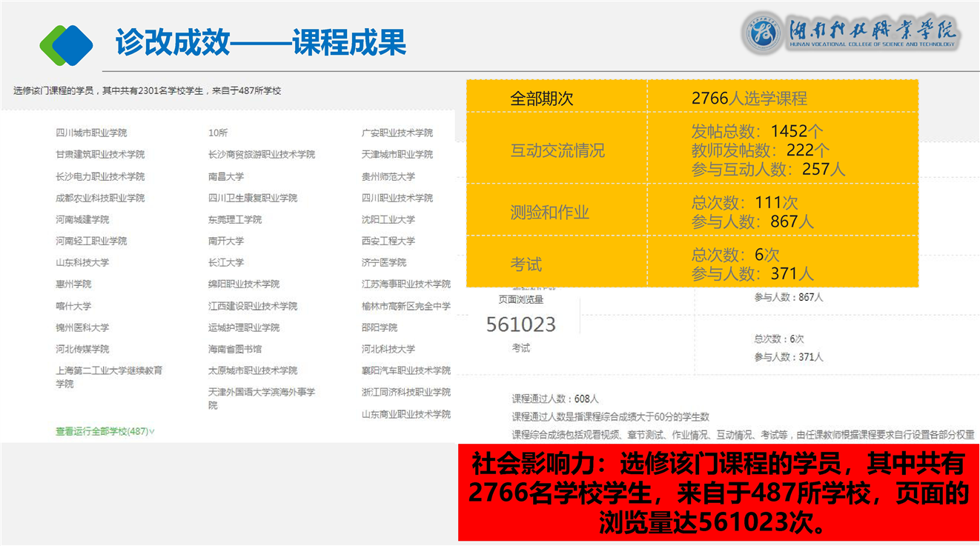Expand 查看运行全部学校(487) list
The height and width of the screenshot is (546, 980).
point(105,431)
